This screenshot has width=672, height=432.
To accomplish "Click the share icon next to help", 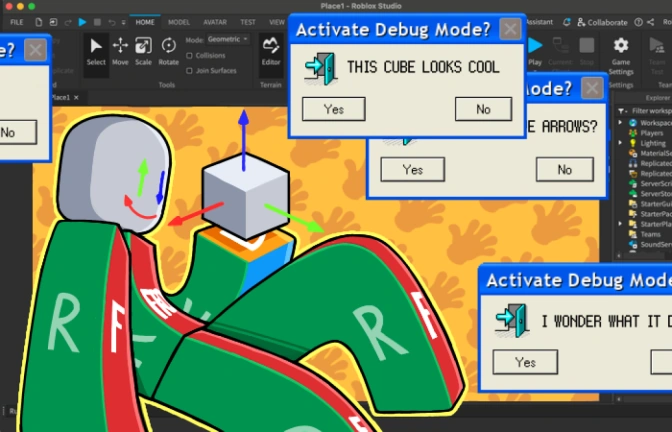I will coord(651,22).
